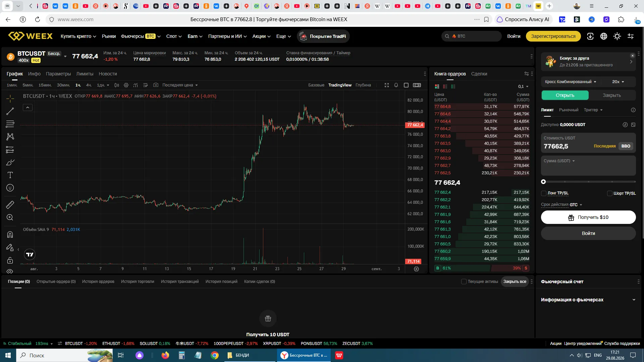The width and height of the screenshot is (644, 362).
Task: Open the indicators icon in chart toolbar
Action: pos(136,85)
